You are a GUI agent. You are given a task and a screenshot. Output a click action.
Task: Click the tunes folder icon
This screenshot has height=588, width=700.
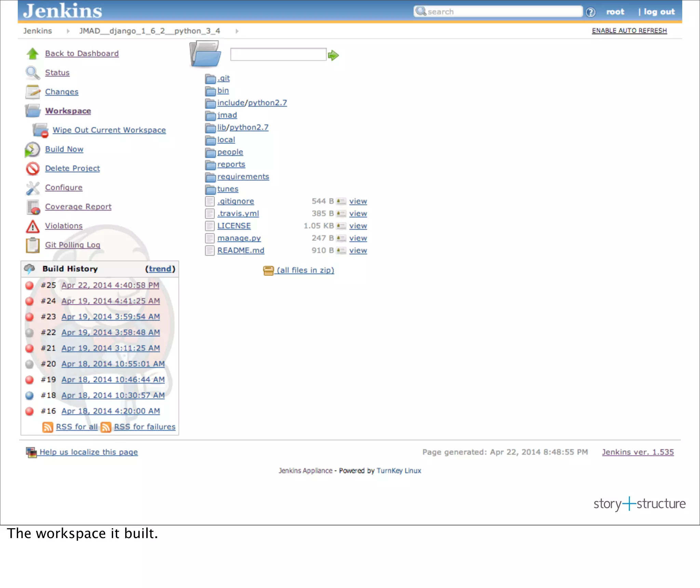pos(211,190)
